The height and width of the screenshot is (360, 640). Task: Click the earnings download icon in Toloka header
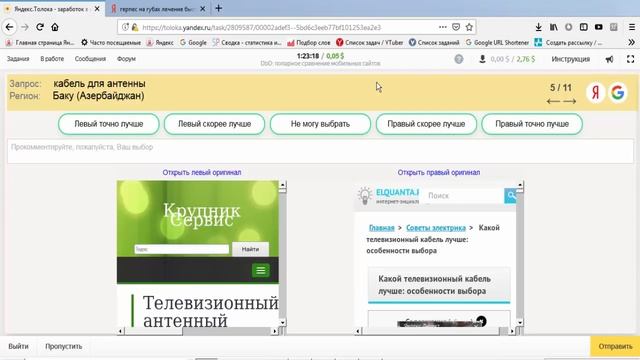(482, 59)
